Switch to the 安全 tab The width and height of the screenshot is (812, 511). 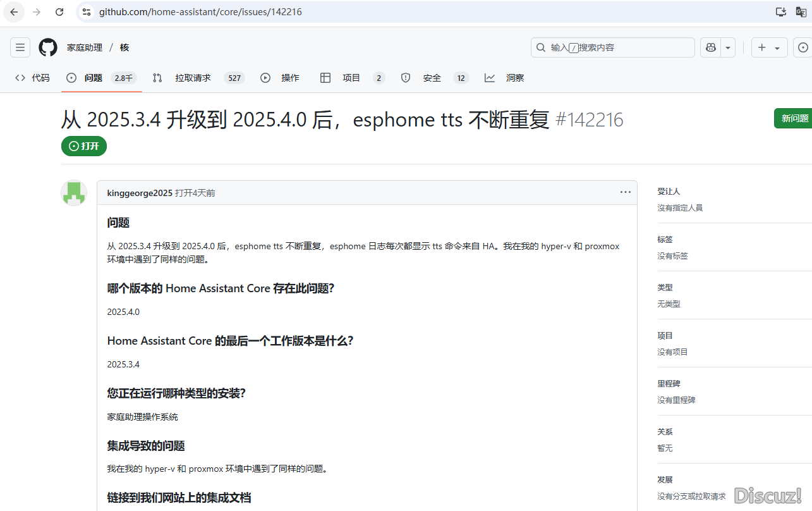coord(434,78)
